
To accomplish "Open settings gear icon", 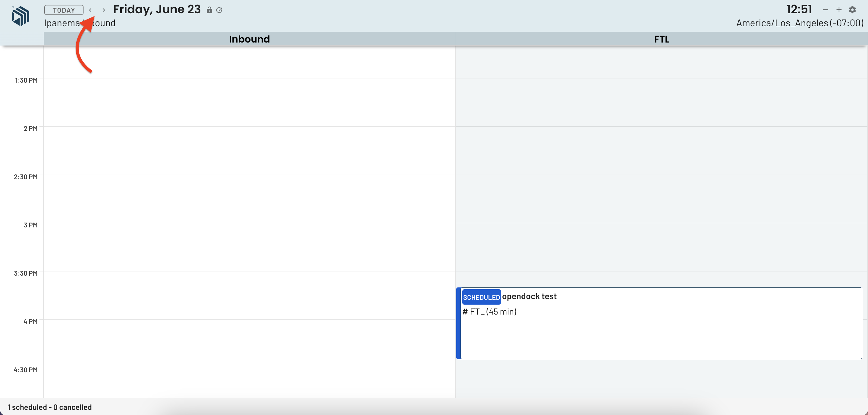I will 852,10.
